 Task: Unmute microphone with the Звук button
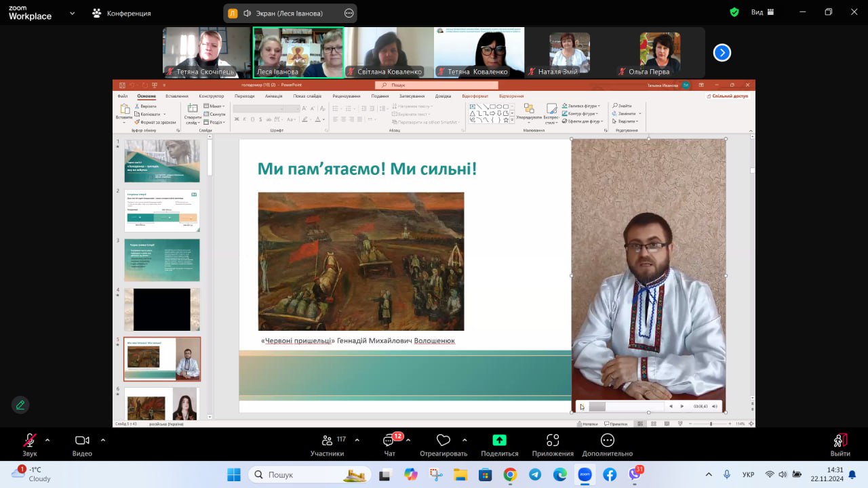(x=30, y=445)
